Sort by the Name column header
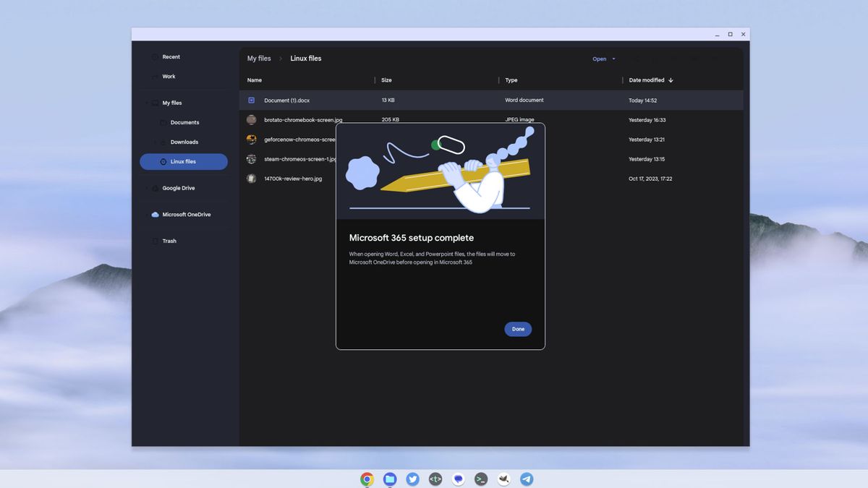The width and height of the screenshot is (868, 488). tap(255, 80)
